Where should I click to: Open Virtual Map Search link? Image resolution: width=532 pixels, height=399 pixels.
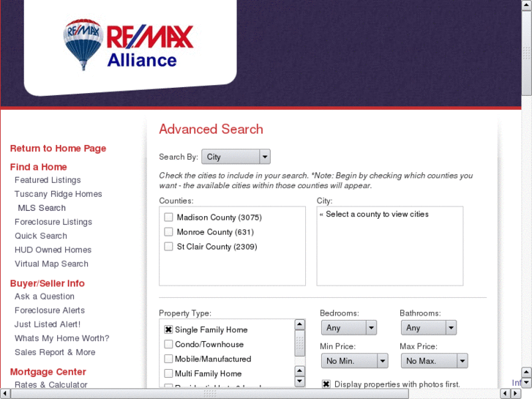(x=51, y=264)
